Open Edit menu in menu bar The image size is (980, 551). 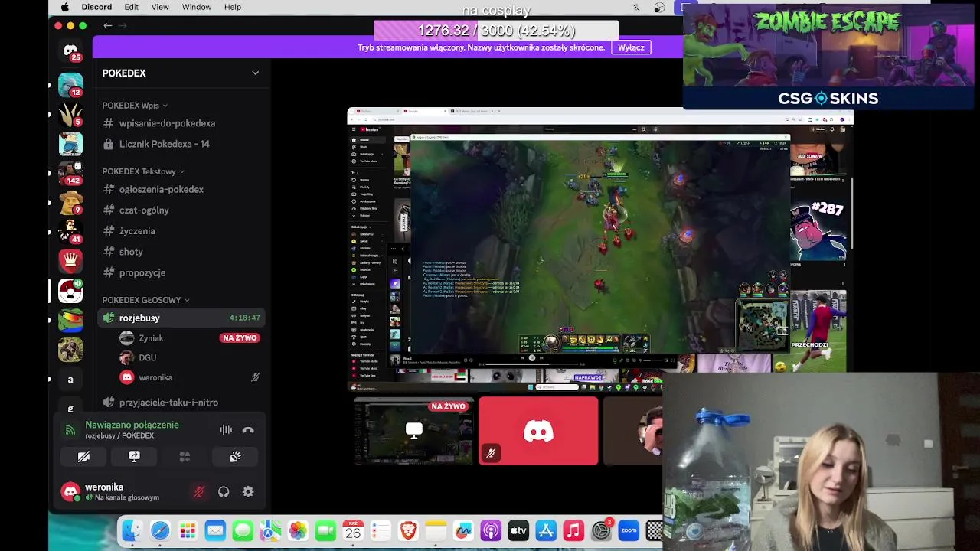point(132,7)
